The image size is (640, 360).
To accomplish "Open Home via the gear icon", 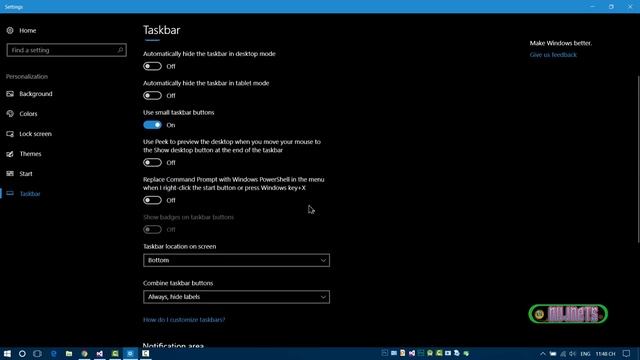I will (x=10, y=30).
